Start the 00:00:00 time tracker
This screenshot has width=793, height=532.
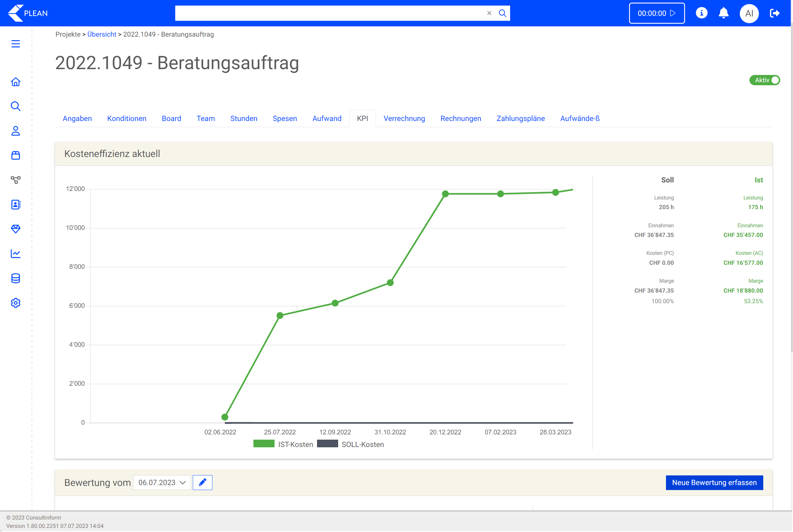click(x=656, y=13)
